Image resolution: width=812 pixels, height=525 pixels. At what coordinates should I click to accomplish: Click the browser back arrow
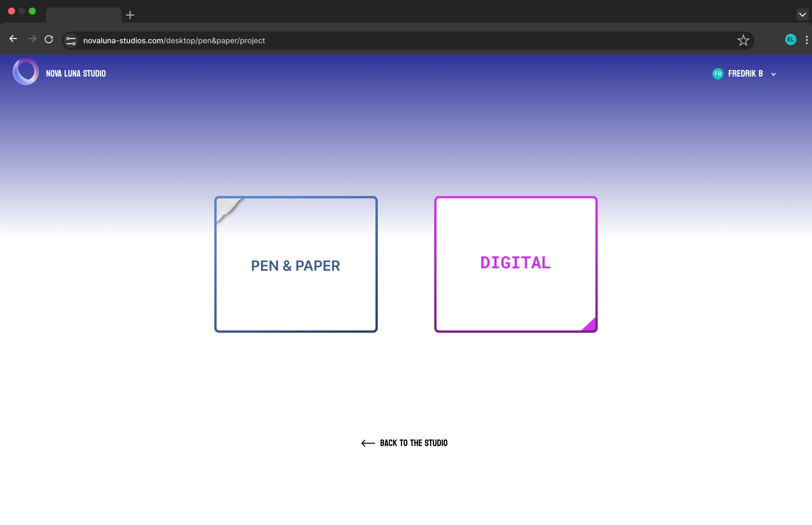pyautogui.click(x=13, y=39)
